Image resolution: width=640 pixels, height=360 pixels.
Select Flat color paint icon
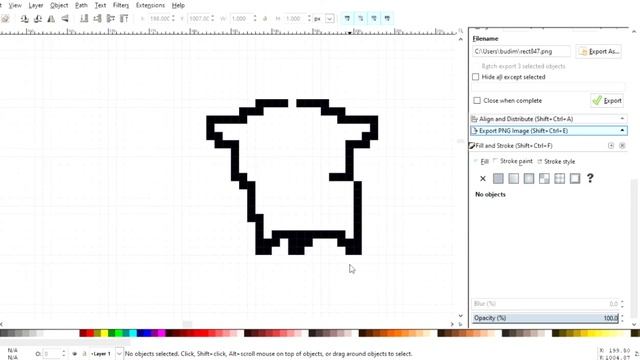tap(498, 178)
